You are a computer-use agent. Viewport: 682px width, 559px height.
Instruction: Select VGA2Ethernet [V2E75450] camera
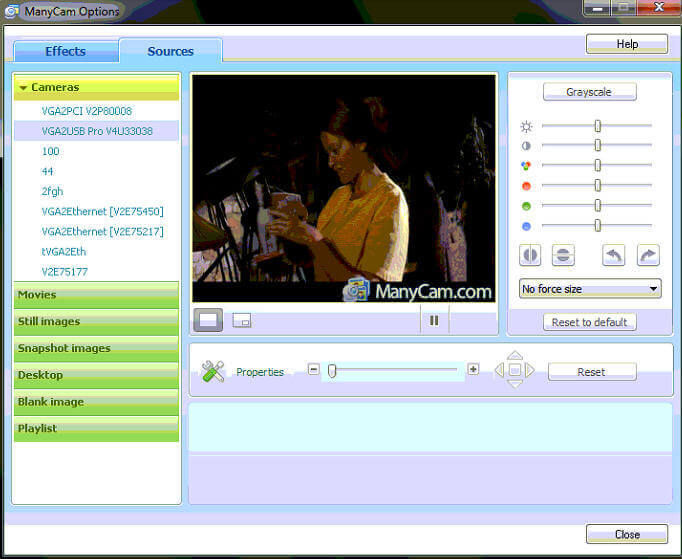pyautogui.click(x=96, y=211)
